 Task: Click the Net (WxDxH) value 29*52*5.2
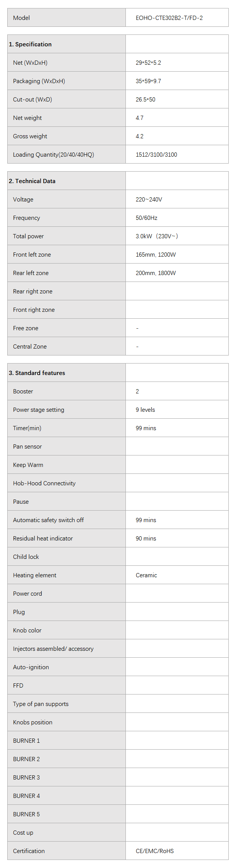click(x=148, y=63)
